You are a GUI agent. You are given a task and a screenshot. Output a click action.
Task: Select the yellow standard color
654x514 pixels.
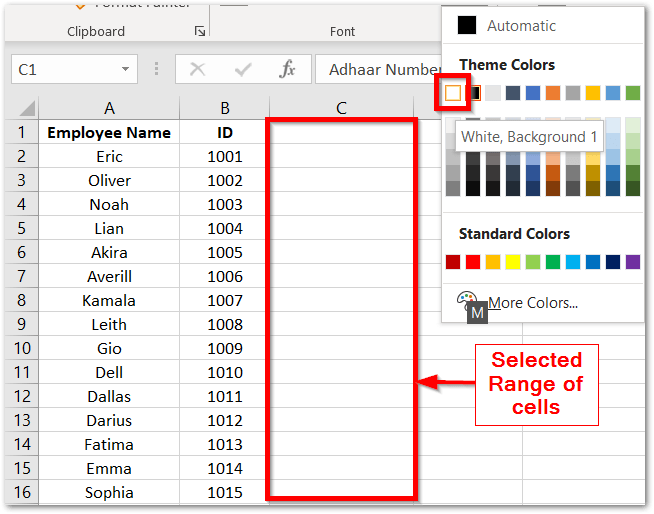[x=513, y=262]
